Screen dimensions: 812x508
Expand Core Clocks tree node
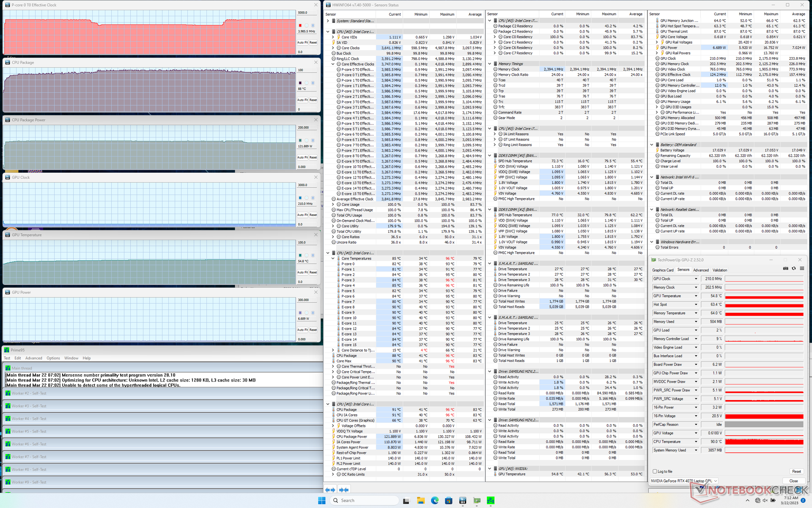click(x=333, y=48)
